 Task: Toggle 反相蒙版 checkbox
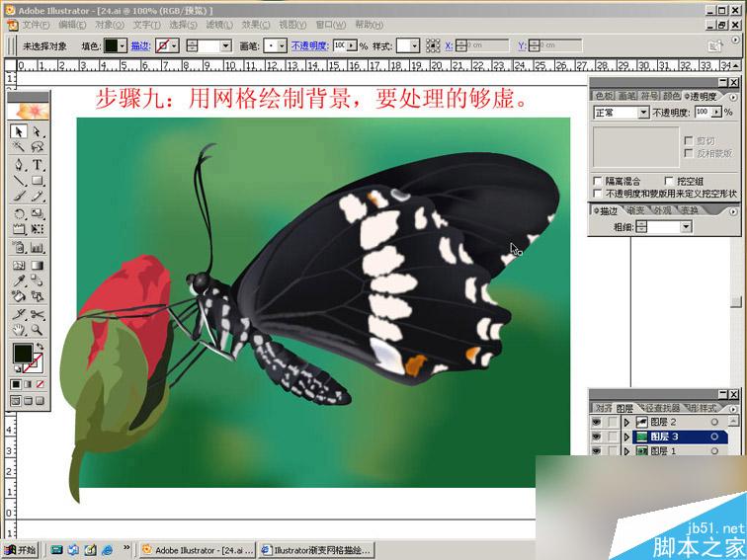pyautogui.click(x=688, y=153)
